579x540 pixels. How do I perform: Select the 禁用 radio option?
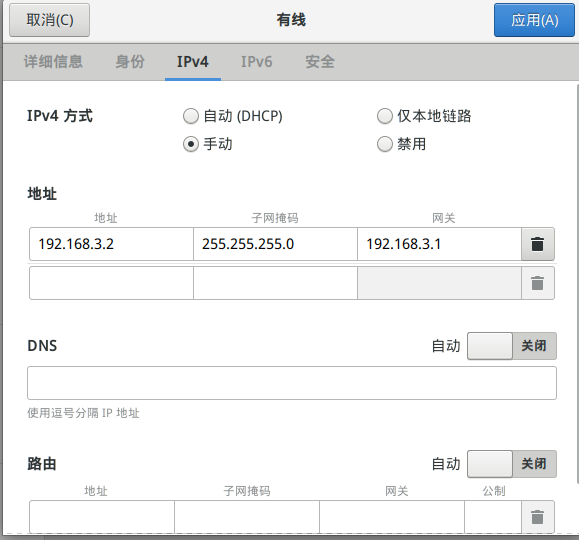tap(385, 144)
